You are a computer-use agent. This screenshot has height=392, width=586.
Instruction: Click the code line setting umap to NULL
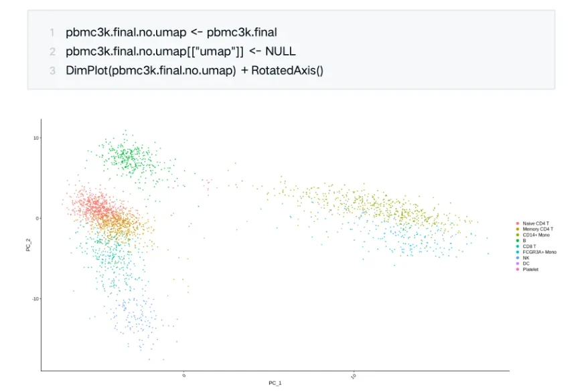tap(180, 51)
